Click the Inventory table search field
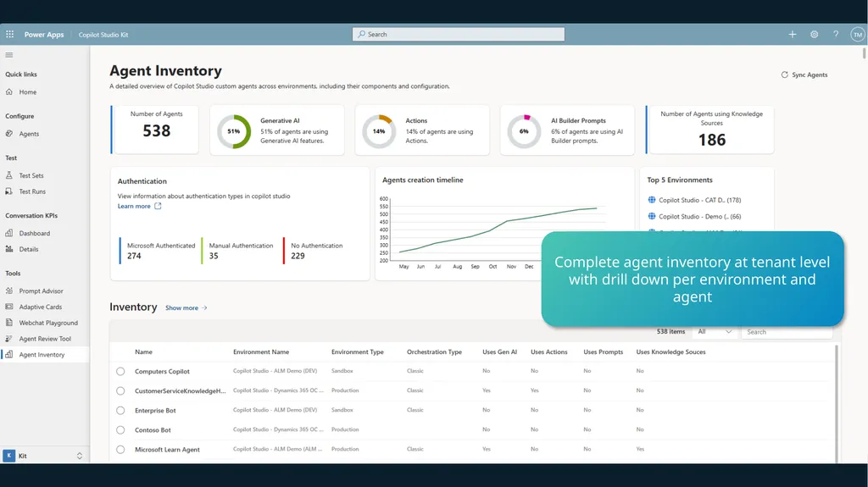 787,331
